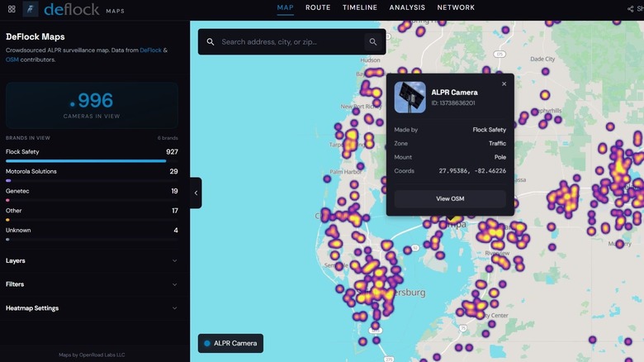Select the Other brand row
The height and width of the screenshot is (362, 644).
(x=92, y=214)
